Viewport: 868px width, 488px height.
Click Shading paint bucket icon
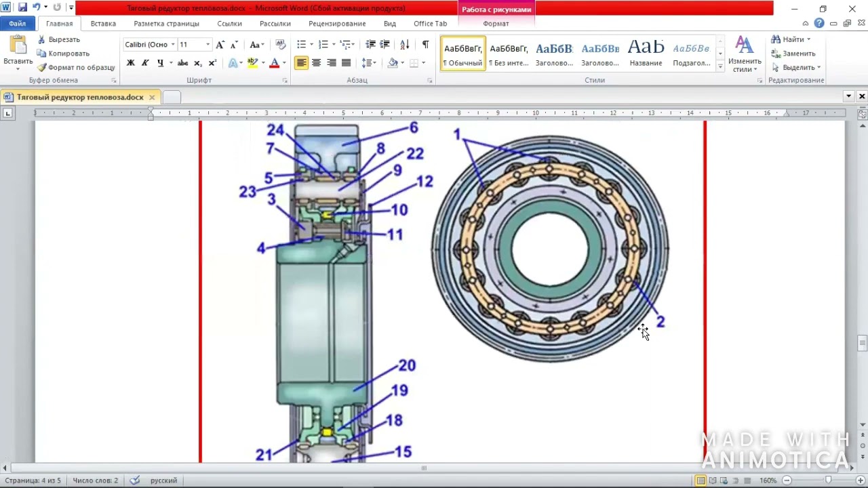[393, 63]
